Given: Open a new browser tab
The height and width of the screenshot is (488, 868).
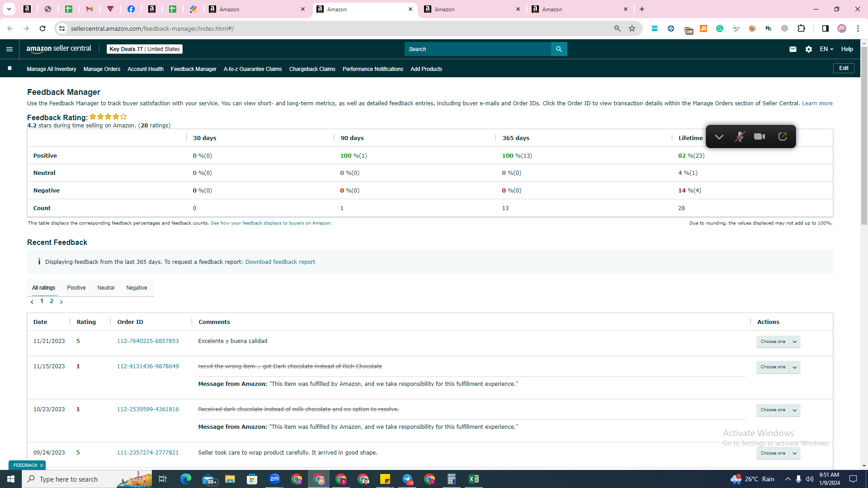Looking at the screenshot, I should 642,9.
